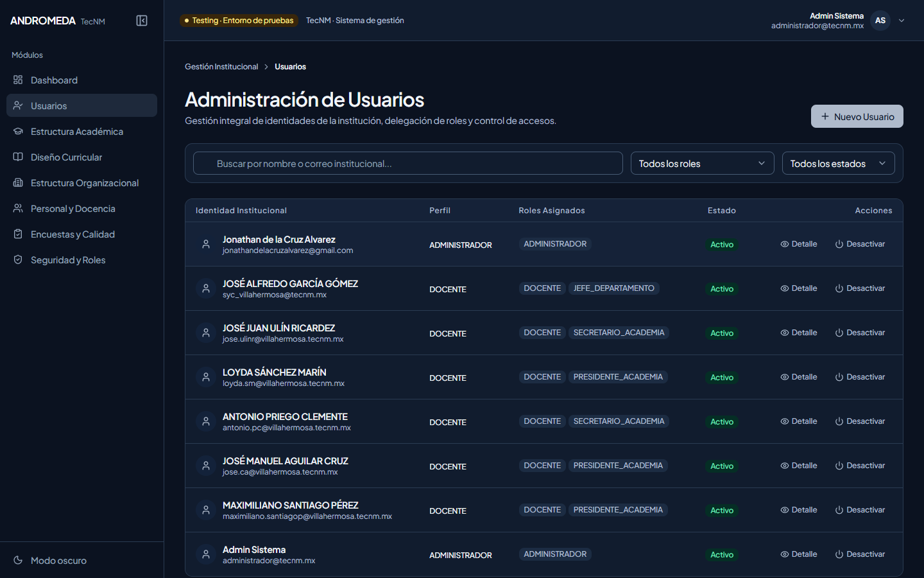
Task: Toggle Modo oscuro theme
Action: coord(81,560)
